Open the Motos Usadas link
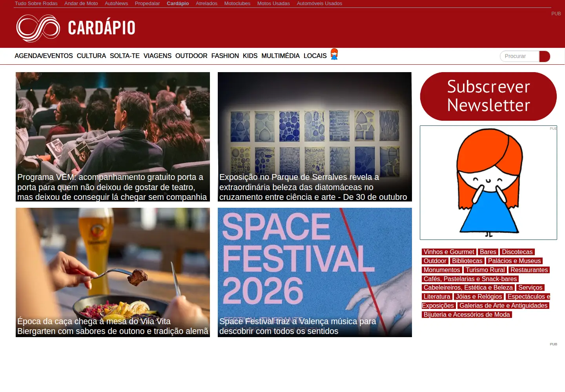 tap(273, 4)
